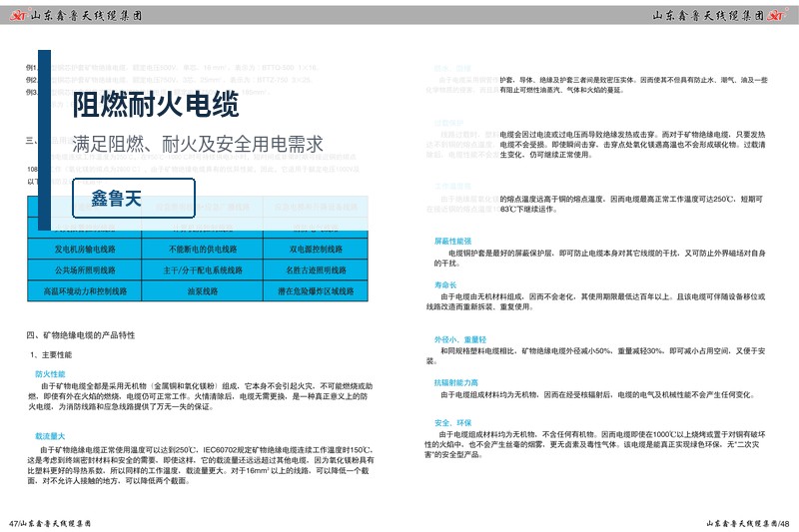Screen dimensions: 799x532
Task: Click the table cell 不能断电的供电线路
Action: click(x=203, y=249)
